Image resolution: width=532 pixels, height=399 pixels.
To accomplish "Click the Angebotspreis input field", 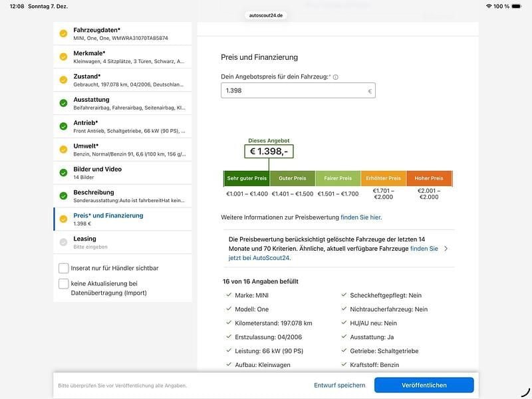I will point(293,90).
